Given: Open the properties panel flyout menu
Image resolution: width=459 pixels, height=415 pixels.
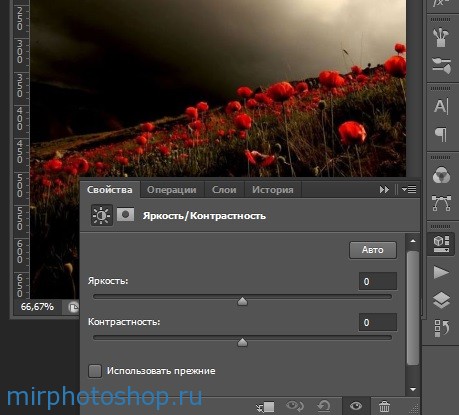Looking at the screenshot, I should click(409, 190).
